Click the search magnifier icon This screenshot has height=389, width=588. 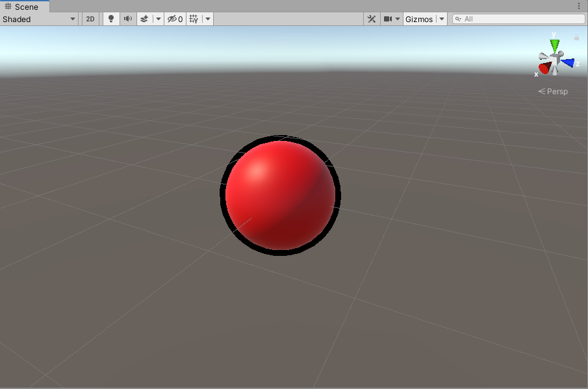tap(458, 19)
